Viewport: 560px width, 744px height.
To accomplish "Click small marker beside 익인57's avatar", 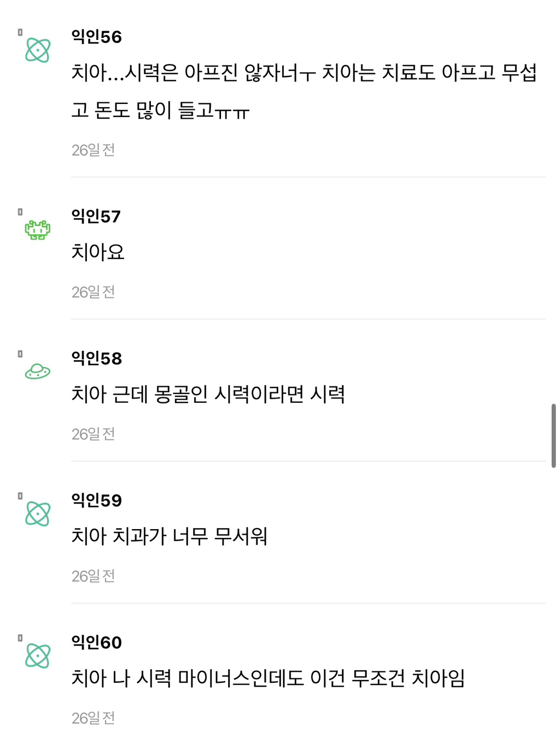I will point(20,212).
